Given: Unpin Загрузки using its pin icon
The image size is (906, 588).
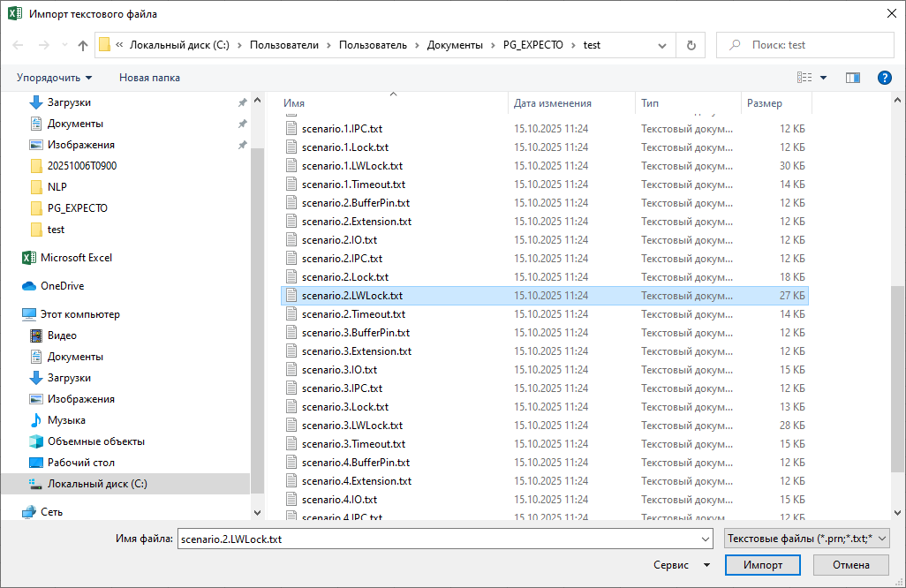Looking at the screenshot, I should 242,102.
